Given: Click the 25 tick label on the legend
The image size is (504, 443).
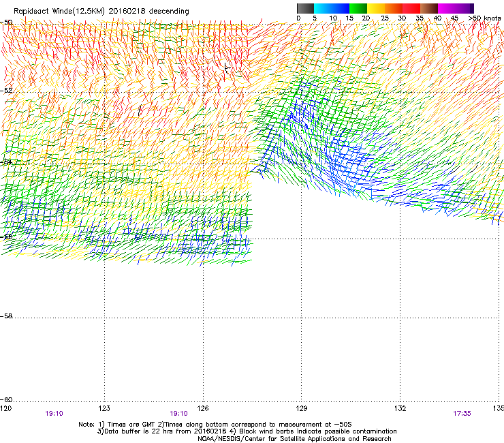Looking at the screenshot, I should coord(385,18).
